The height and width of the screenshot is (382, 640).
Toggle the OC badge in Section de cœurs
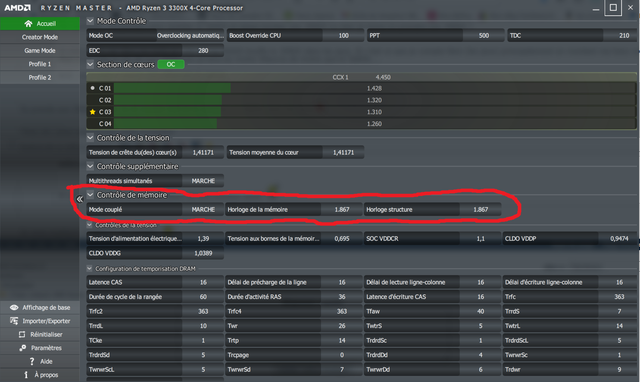point(171,64)
